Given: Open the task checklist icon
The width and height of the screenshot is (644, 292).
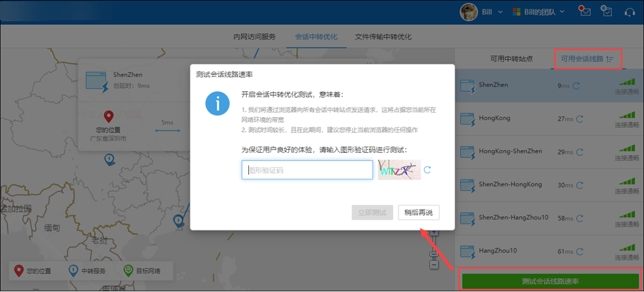Looking at the screenshot, I should (606, 11).
